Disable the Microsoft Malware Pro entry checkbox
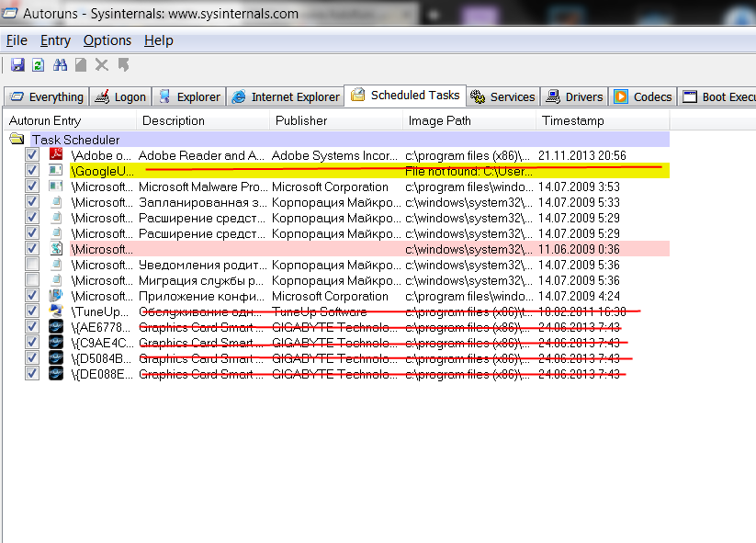The height and width of the screenshot is (543, 756). [32, 187]
